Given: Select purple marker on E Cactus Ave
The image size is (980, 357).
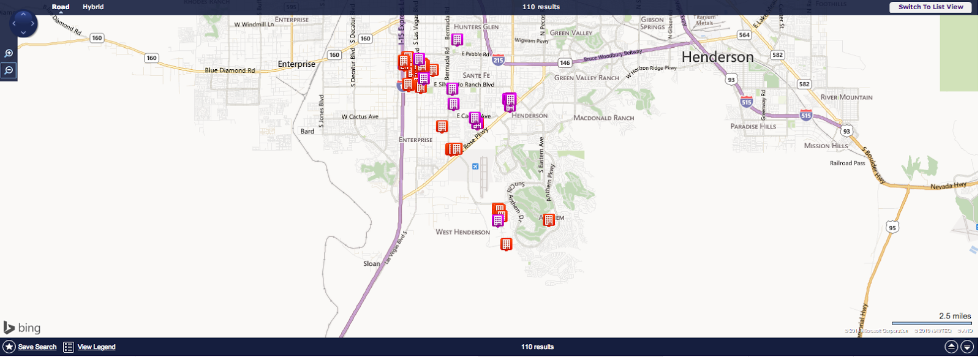Looking at the screenshot, I should point(476,119).
